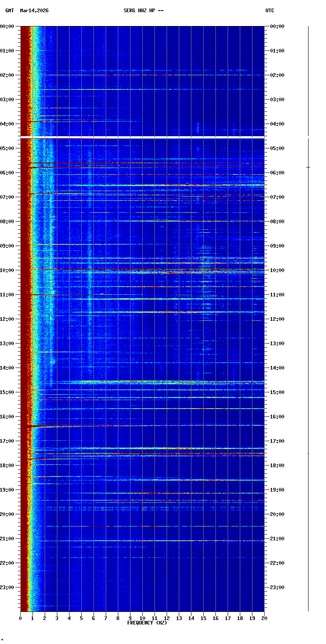
Task: Click the SERG HHZ HP station title
Action: [x=143, y=11]
